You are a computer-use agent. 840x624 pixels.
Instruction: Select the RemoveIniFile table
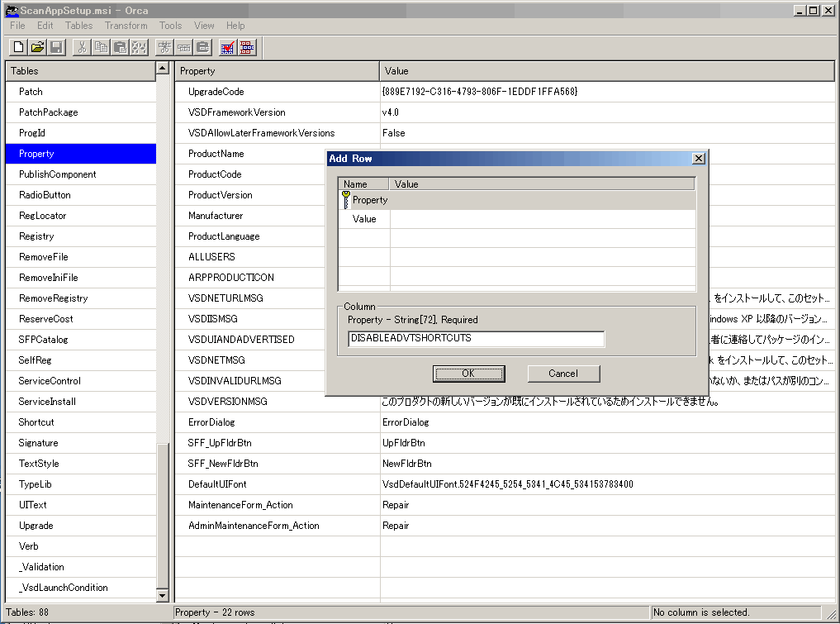click(x=80, y=277)
